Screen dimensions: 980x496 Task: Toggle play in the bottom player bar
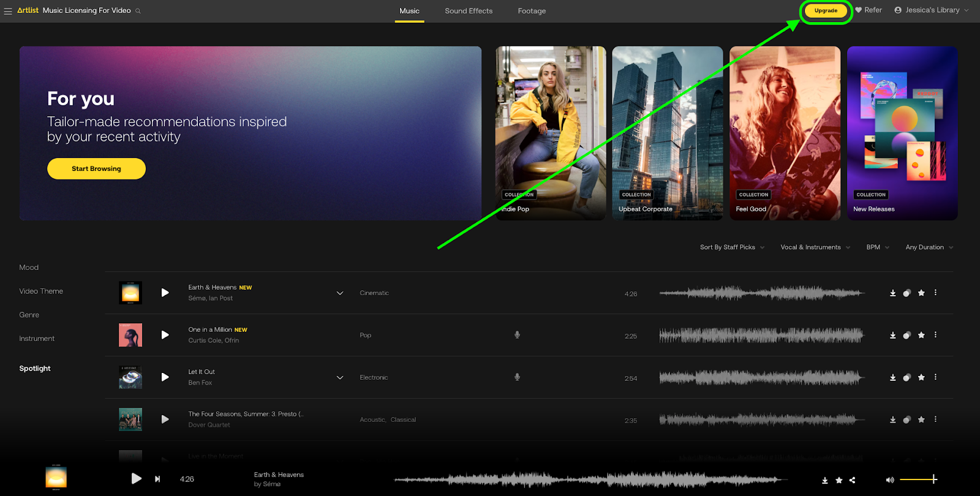136,479
